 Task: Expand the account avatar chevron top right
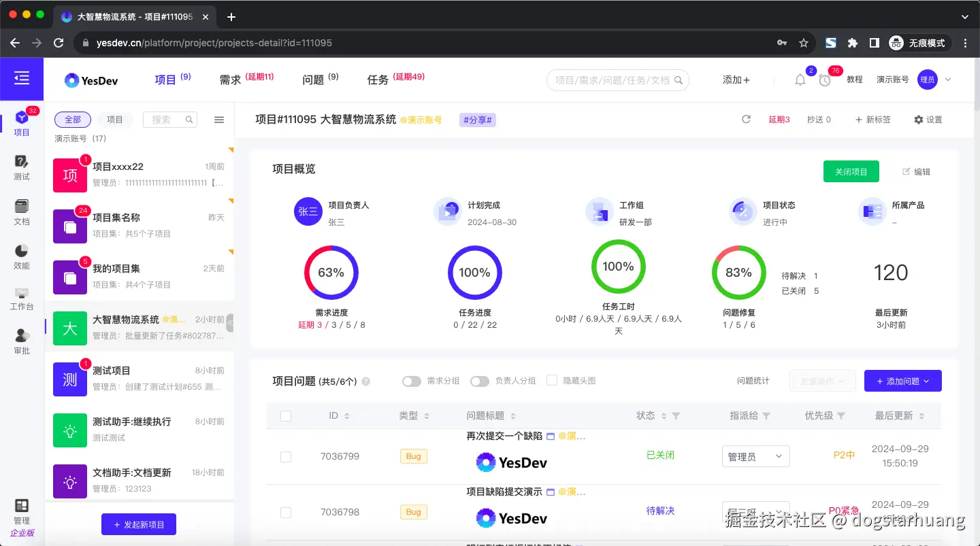948,80
